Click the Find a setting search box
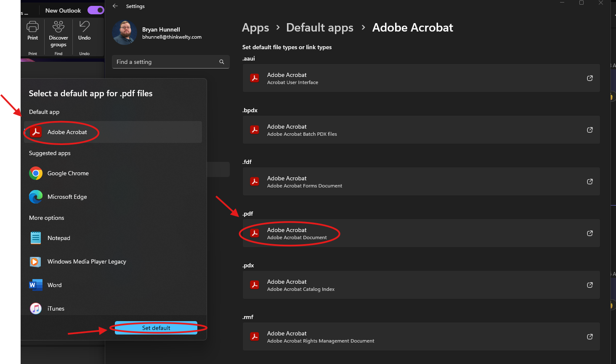This screenshot has height=364, width=616. pos(170,62)
